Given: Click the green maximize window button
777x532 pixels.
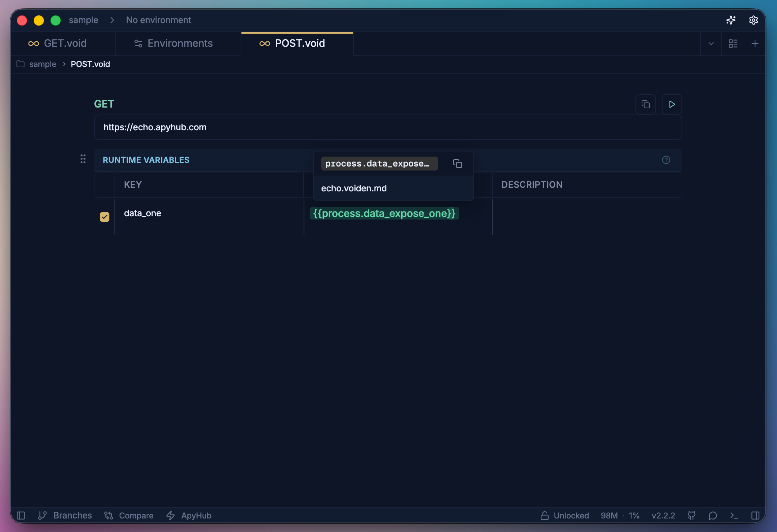Looking at the screenshot, I should pyautogui.click(x=56, y=20).
